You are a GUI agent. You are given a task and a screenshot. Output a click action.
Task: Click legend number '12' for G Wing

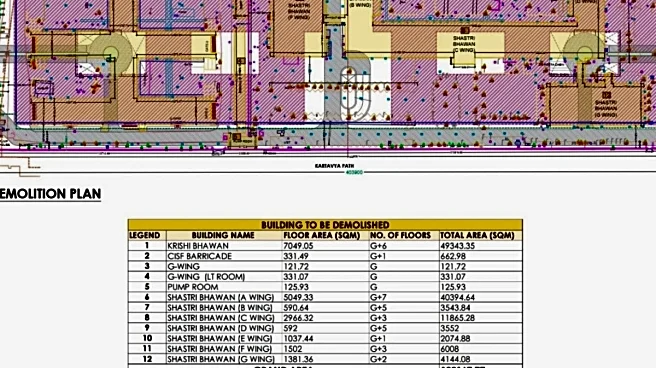[x=147, y=358]
